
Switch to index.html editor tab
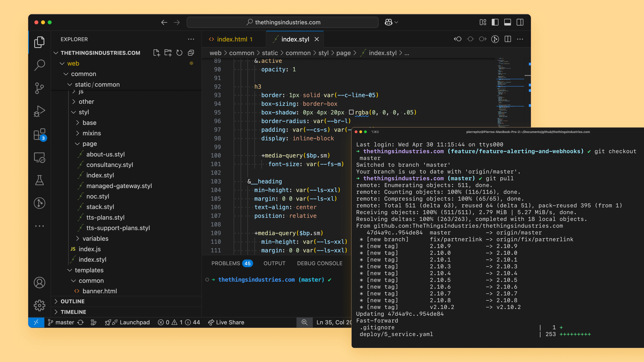(232, 39)
